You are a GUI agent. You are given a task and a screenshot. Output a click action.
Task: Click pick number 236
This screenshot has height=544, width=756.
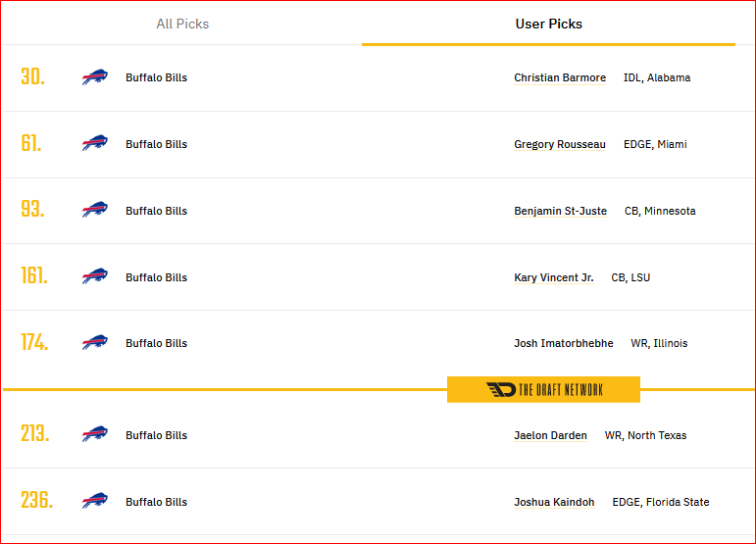pyautogui.click(x=36, y=500)
